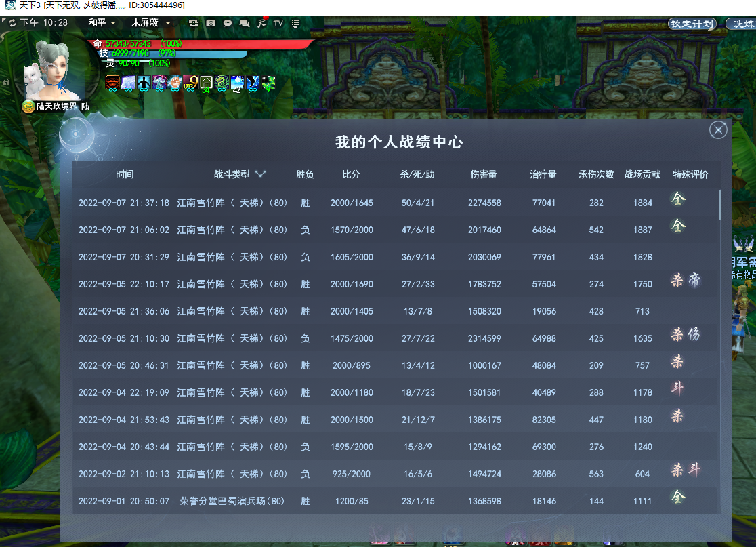Viewport: 756px width, 547px height.
Task: Click the blue running leg buff icon
Action: 253,83
